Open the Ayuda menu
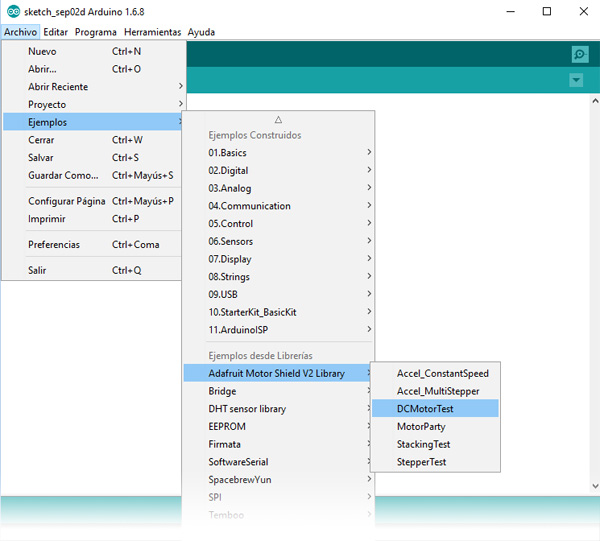Image resolution: width=600 pixels, height=541 pixels. pyautogui.click(x=201, y=32)
